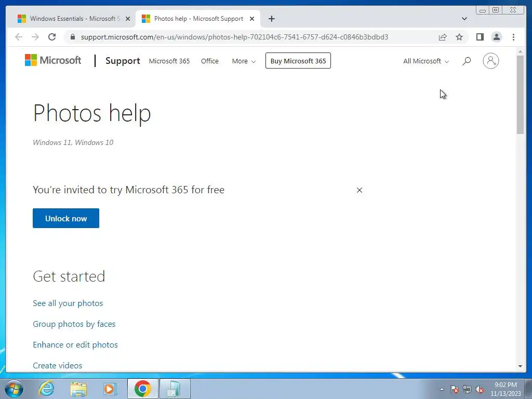Open the Group photos by faces link
Viewport: 532px width, 399px height.
[x=74, y=324]
